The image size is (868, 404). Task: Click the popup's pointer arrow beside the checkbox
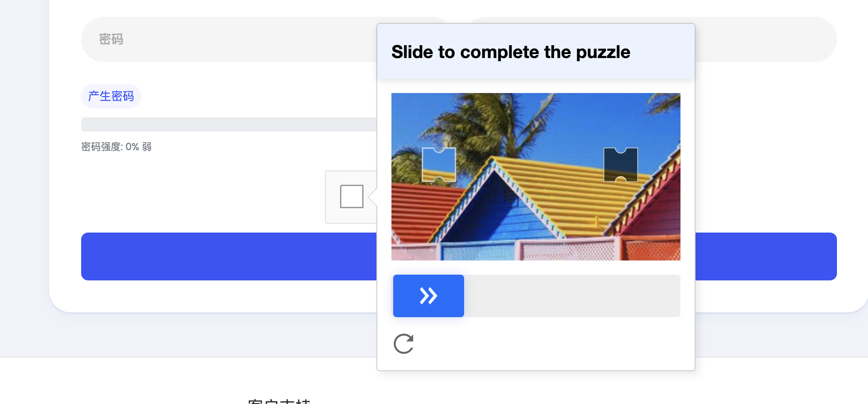coord(373,197)
